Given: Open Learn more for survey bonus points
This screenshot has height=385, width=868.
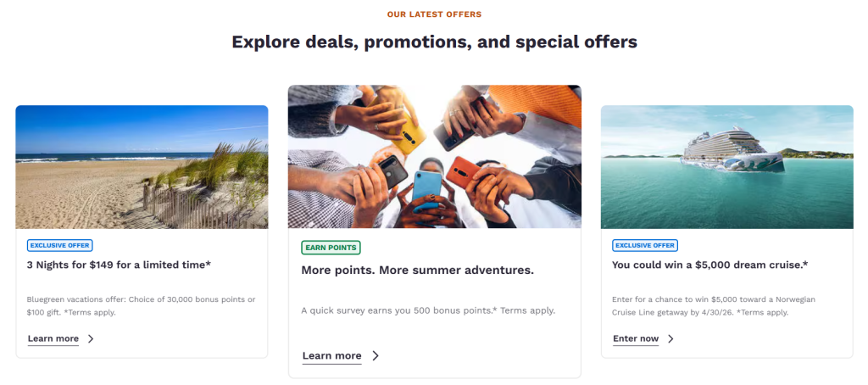Looking at the screenshot, I should pyautogui.click(x=331, y=355).
